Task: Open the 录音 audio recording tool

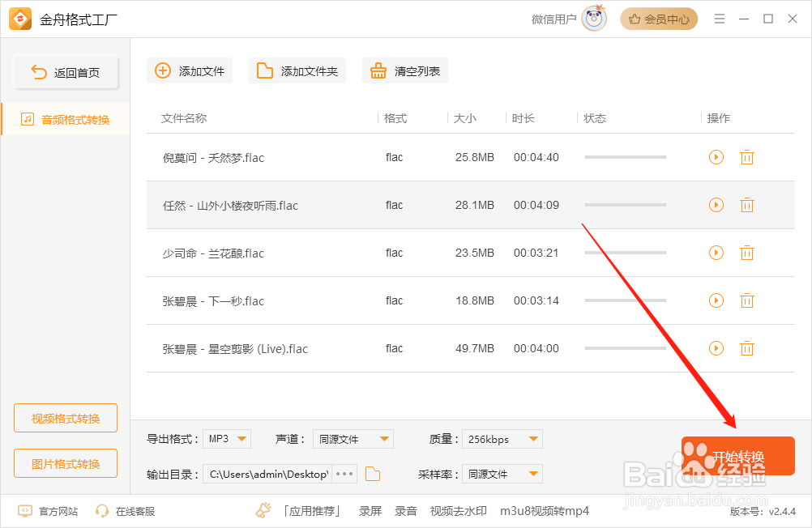Action: tap(406, 511)
